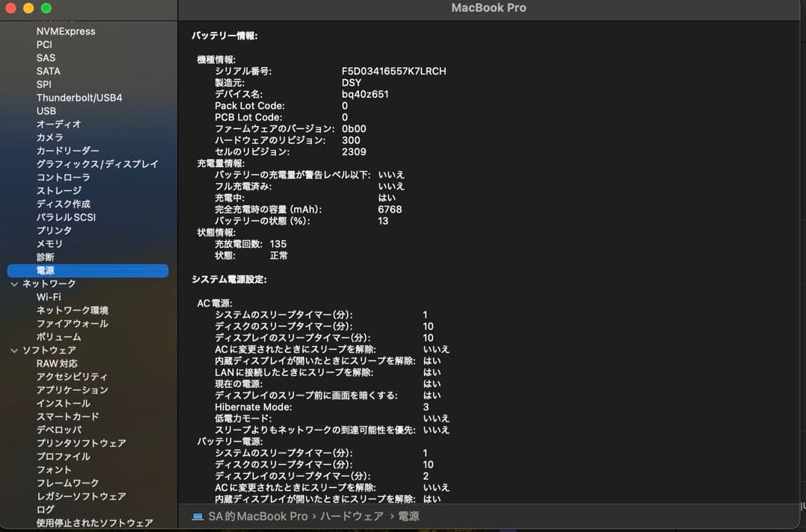
Task: Select USB in the hardware list
Action: coord(46,110)
